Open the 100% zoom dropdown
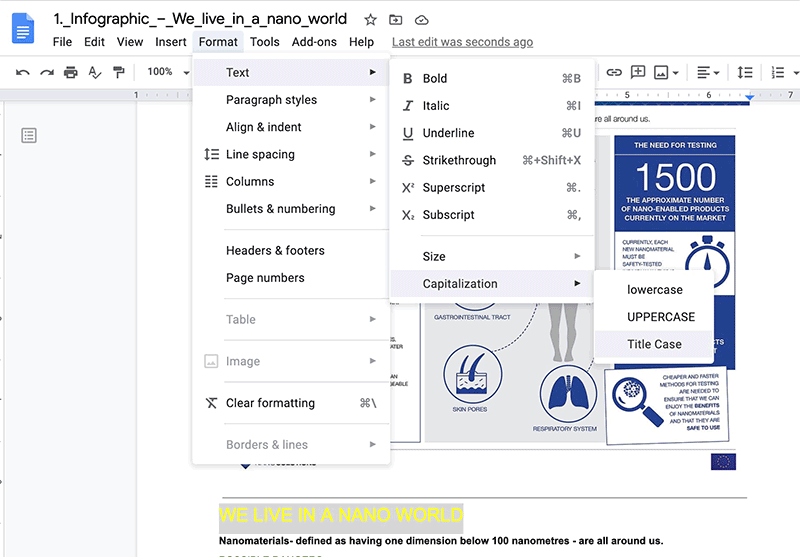800x557 pixels. [168, 72]
